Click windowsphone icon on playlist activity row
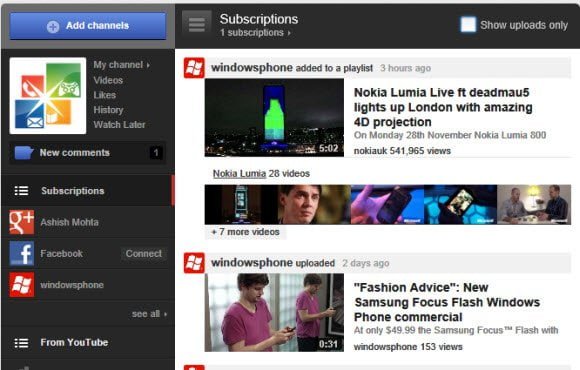This screenshot has width=580, height=370. pyautogui.click(x=194, y=68)
